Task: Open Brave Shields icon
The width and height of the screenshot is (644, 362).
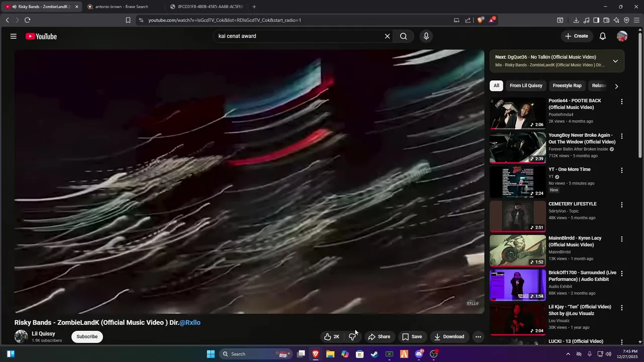Action: [x=480, y=20]
